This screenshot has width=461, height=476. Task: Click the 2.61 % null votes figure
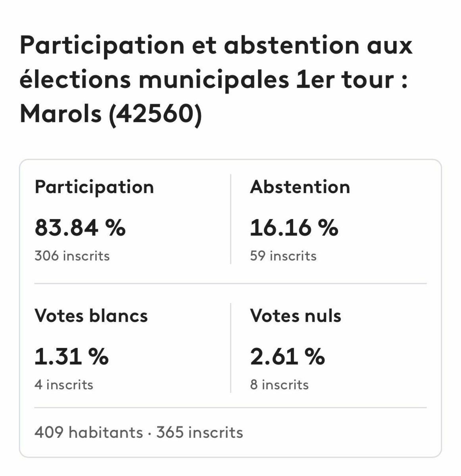(287, 357)
